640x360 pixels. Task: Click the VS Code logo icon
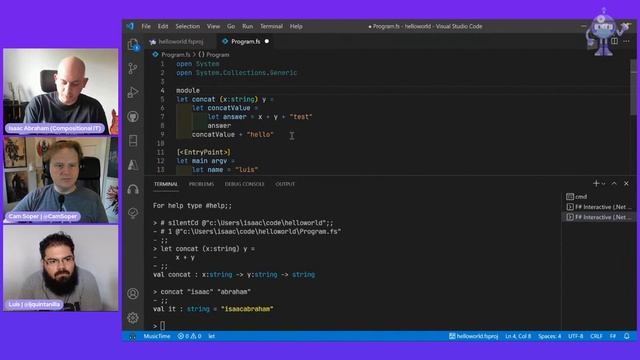point(130,26)
